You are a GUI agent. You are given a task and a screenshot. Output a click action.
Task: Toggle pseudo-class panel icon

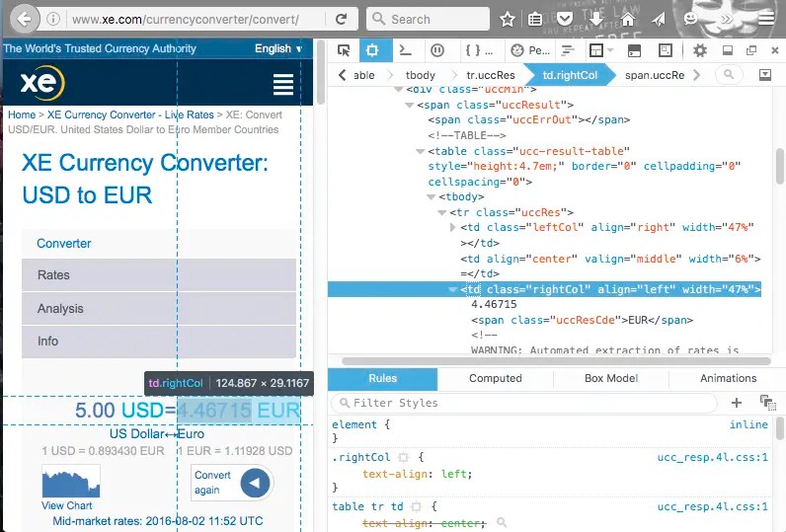767,403
